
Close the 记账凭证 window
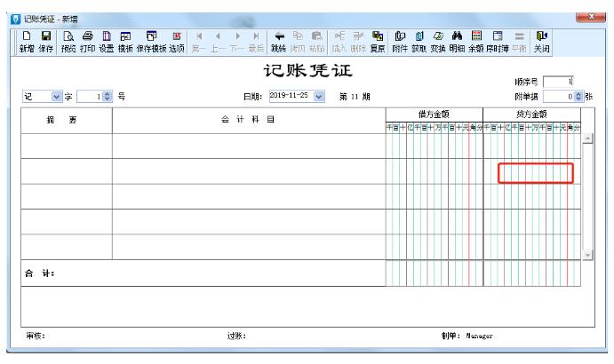(591, 17)
